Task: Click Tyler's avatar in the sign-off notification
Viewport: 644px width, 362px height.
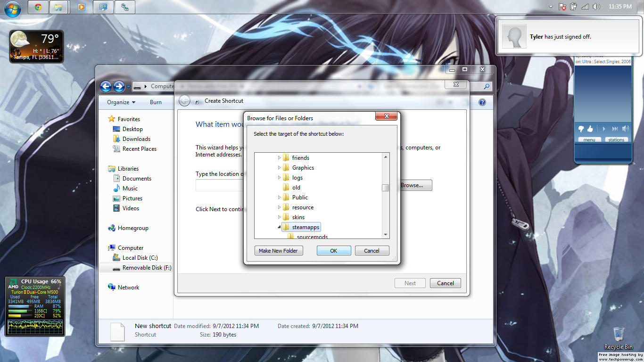Action: pos(514,37)
